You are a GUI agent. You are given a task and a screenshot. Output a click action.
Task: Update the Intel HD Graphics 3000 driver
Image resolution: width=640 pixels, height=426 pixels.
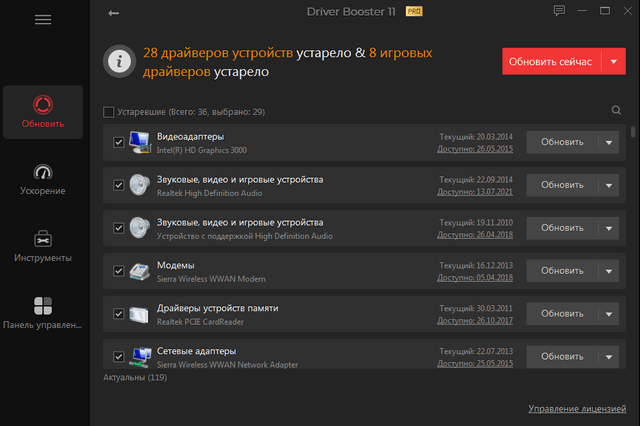562,142
